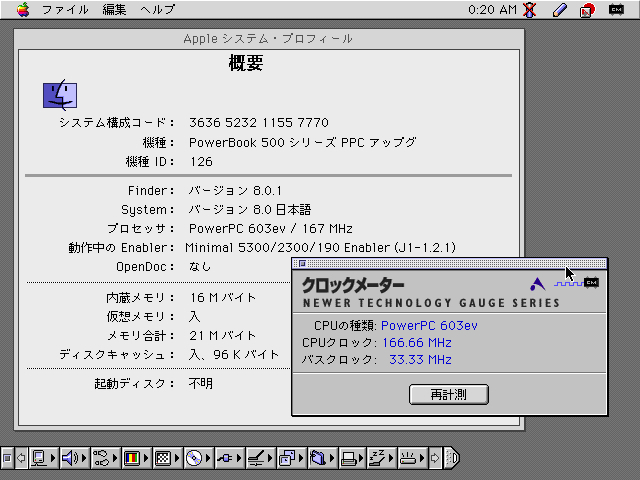Select the PowerPC 603ev CPU type value

429,325
